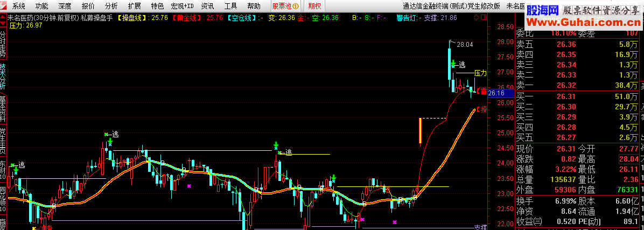Viewport: 644px width, 230px height.
Task: Open the 工具 menu
Action: click(x=230, y=6)
